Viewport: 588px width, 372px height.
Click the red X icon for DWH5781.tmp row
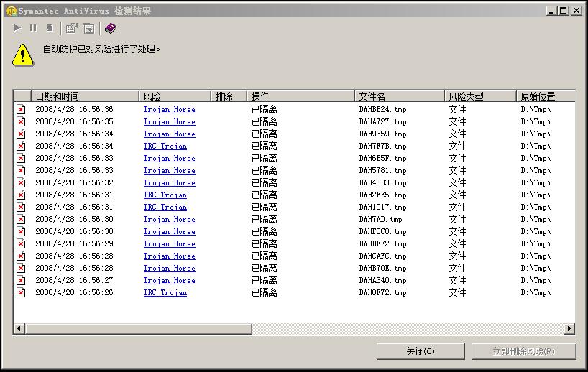(21, 170)
